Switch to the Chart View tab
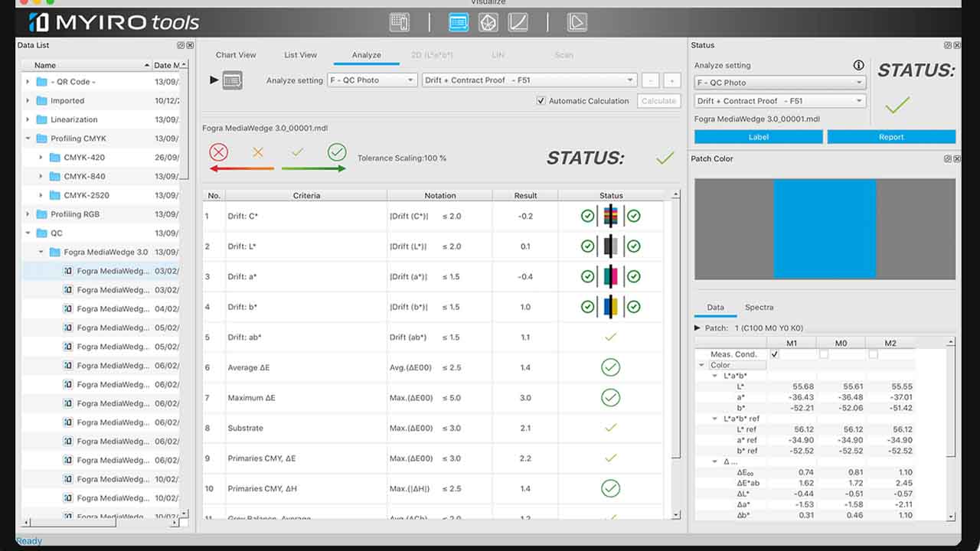Image resolution: width=980 pixels, height=551 pixels. click(x=236, y=54)
